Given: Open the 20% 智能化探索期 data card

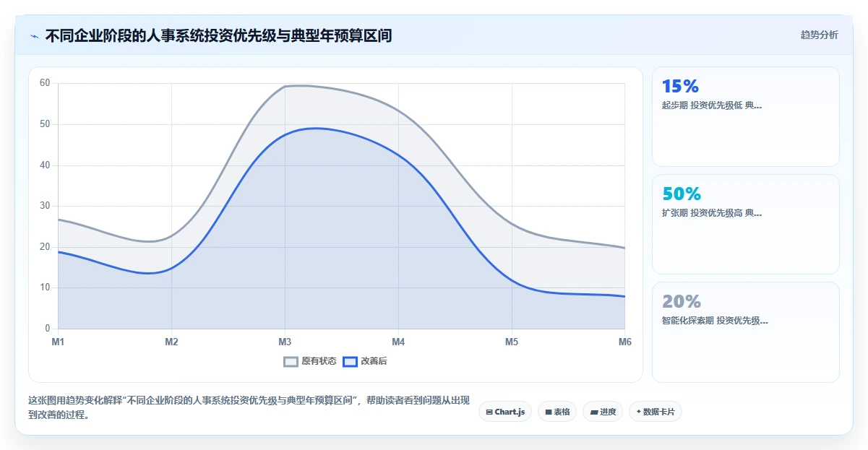Looking at the screenshot, I should point(746,332).
